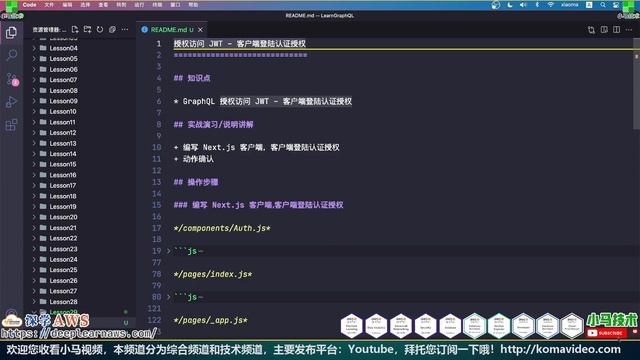Open editor more actions ellipsis
The height and width of the screenshot is (360, 640).
[x=629, y=29]
